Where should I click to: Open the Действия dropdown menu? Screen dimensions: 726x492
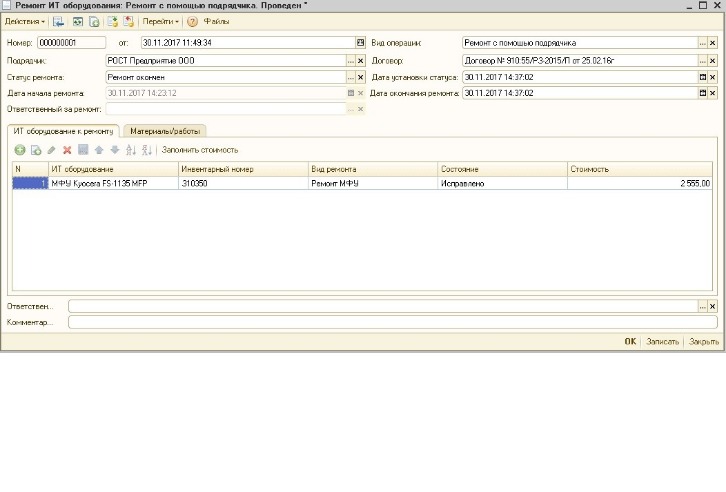coord(25,21)
